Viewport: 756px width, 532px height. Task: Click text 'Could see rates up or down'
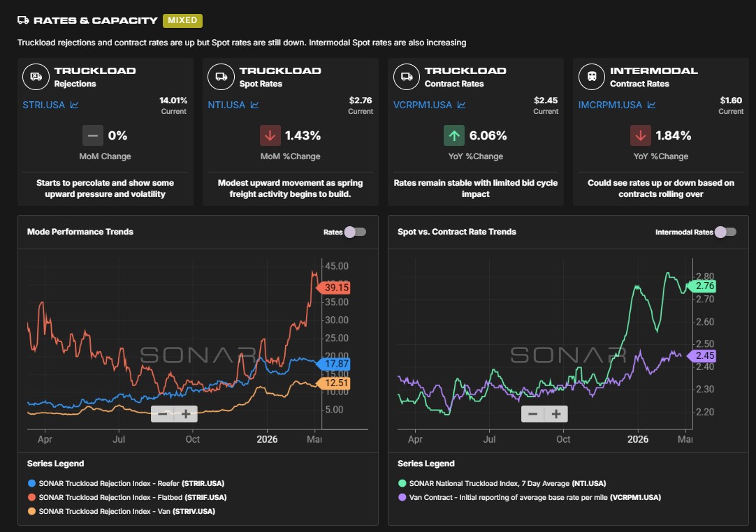pyautogui.click(x=635, y=183)
